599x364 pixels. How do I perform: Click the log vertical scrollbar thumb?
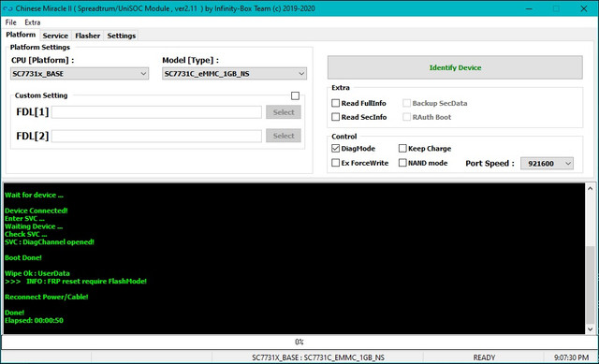coord(590,284)
